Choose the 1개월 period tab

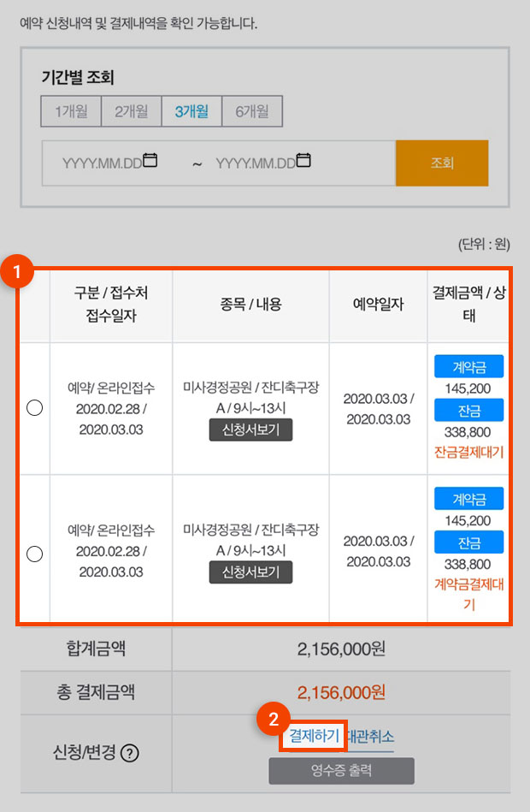[71, 111]
